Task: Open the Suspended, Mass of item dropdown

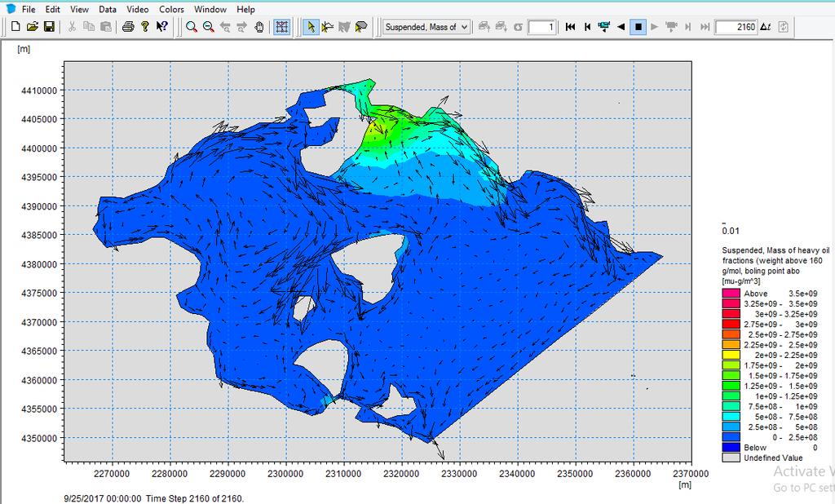Action: (426, 27)
